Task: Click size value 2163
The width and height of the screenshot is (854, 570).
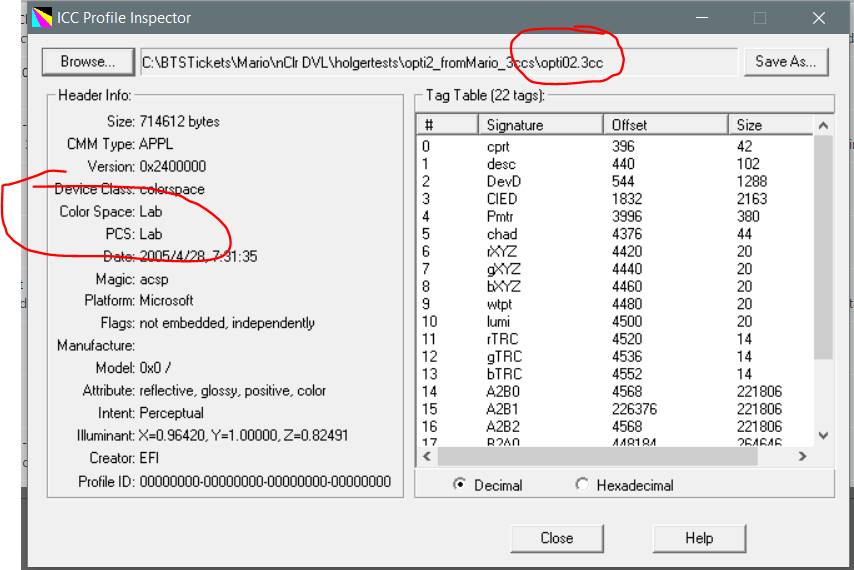Action: pyautogui.click(x=752, y=199)
